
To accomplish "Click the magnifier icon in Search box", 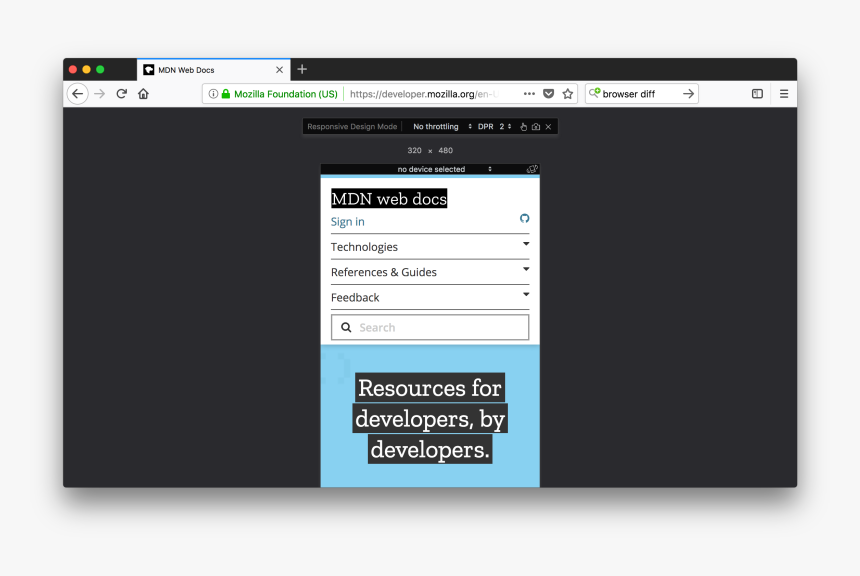I will pos(346,327).
